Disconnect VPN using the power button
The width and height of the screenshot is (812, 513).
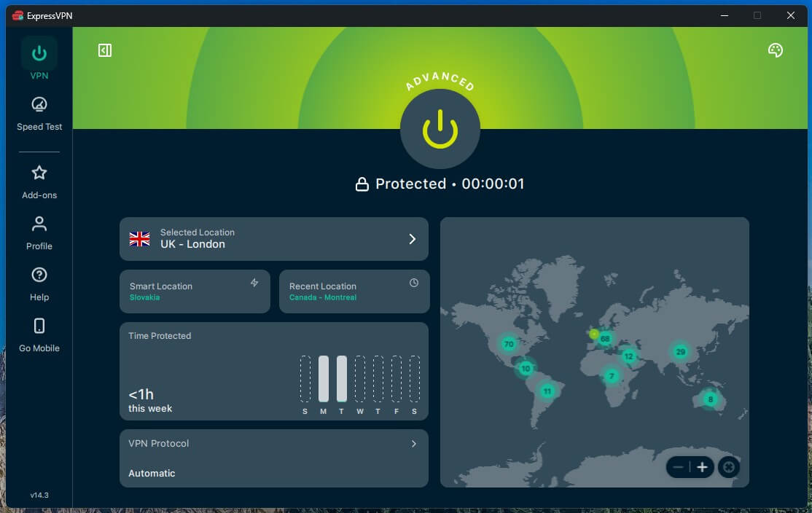pos(440,129)
